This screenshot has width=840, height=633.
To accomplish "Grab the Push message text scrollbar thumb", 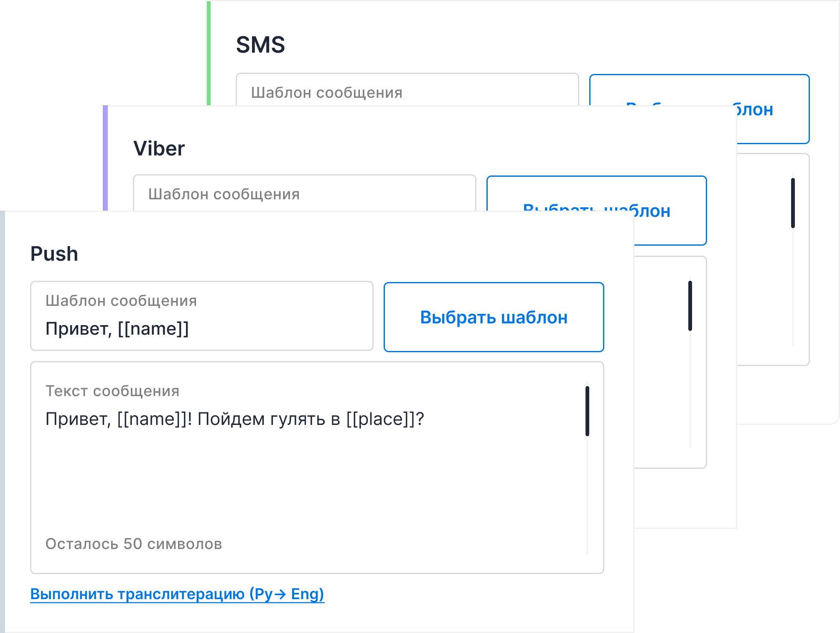I will coord(587,411).
